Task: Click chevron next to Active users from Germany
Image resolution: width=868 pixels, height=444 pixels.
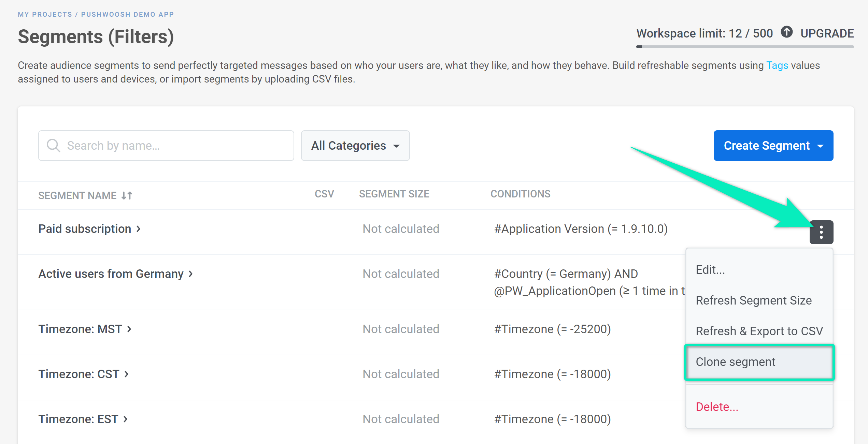Action: pos(191,274)
